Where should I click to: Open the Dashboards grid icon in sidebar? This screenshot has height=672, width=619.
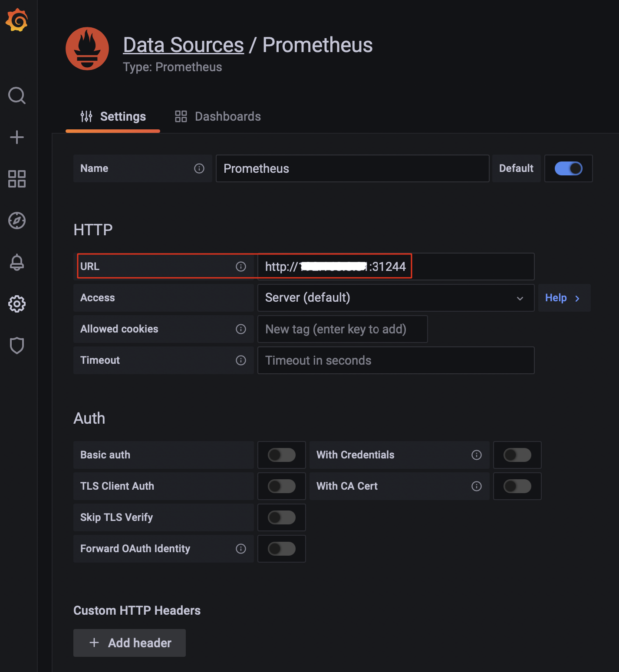click(17, 179)
